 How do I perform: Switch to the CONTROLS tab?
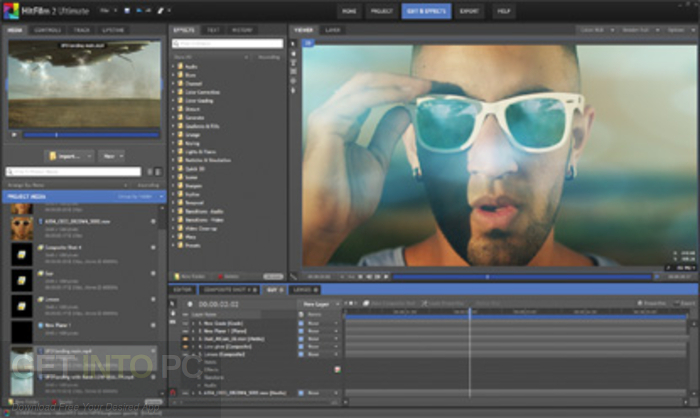tap(48, 30)
